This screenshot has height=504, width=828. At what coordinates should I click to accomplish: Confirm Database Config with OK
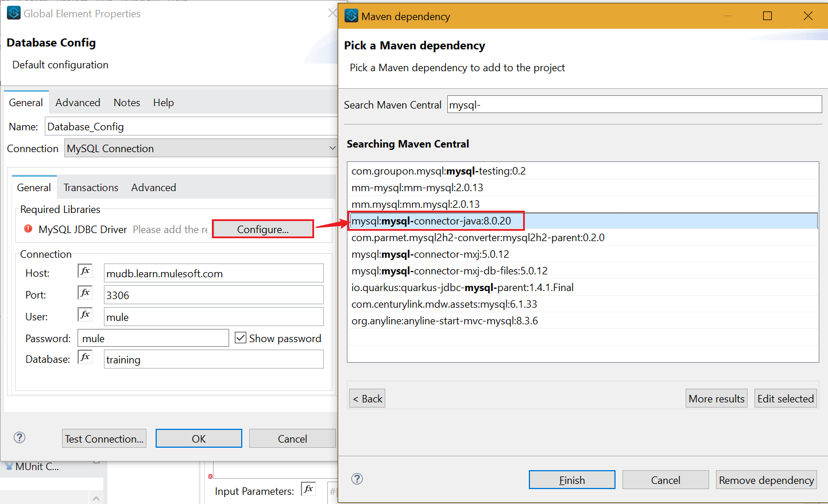tap(199, 439)
